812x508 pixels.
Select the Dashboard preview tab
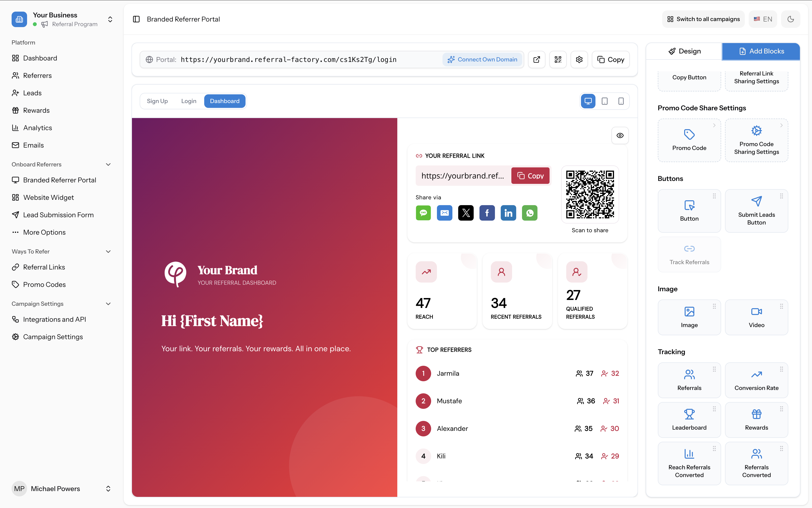[x=225, y=101]
